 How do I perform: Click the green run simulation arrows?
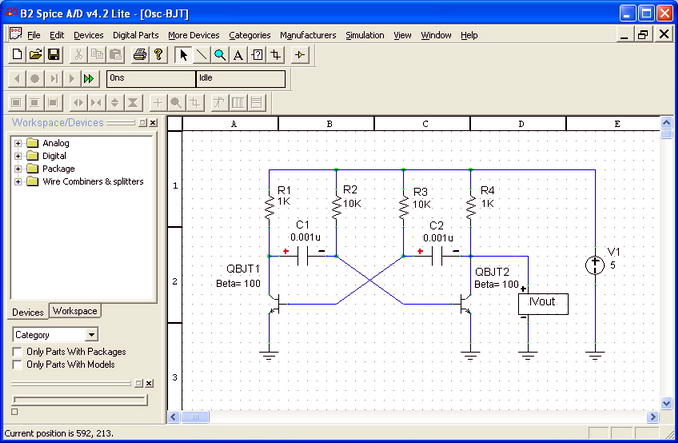[x=89, y=78]
